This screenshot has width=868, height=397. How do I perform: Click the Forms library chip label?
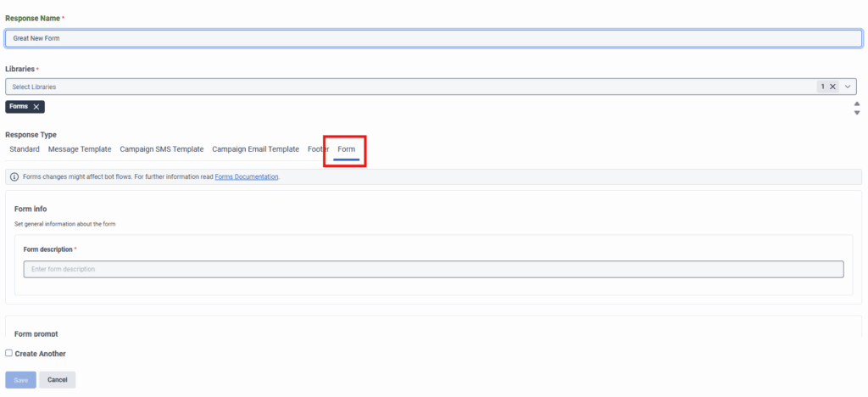click(x=19, y=107)
